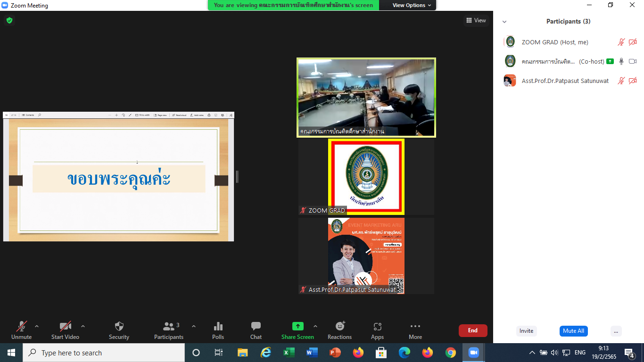Click the page number box in shared PDF
Screen dimensions: 644x362
[x=6, y=115]
